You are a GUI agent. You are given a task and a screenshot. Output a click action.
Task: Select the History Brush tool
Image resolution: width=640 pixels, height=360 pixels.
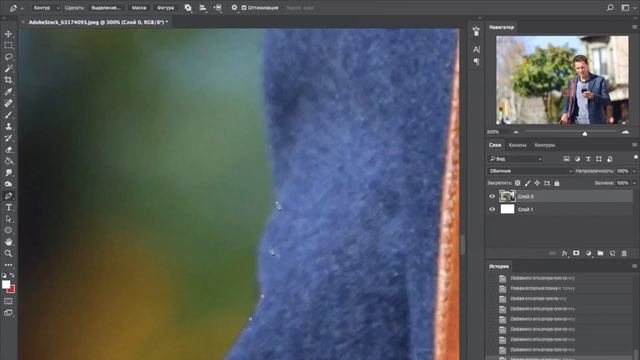point(8,138)
